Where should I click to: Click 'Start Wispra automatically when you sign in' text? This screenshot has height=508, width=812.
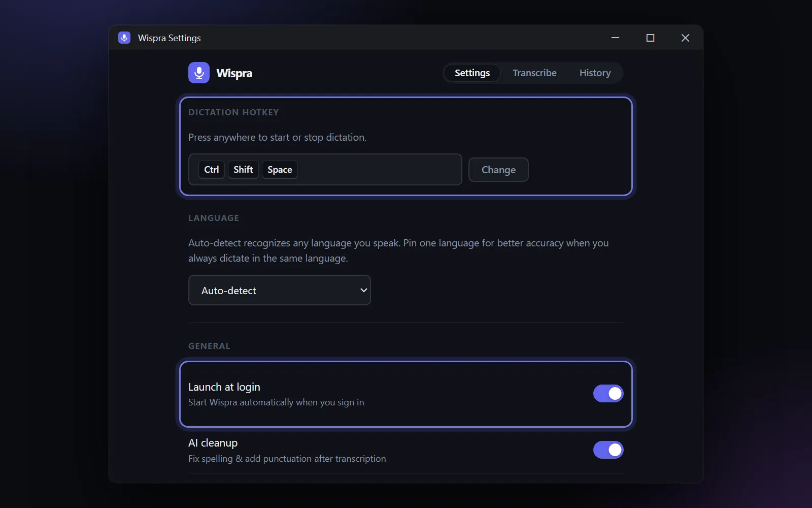coord(276,402)
